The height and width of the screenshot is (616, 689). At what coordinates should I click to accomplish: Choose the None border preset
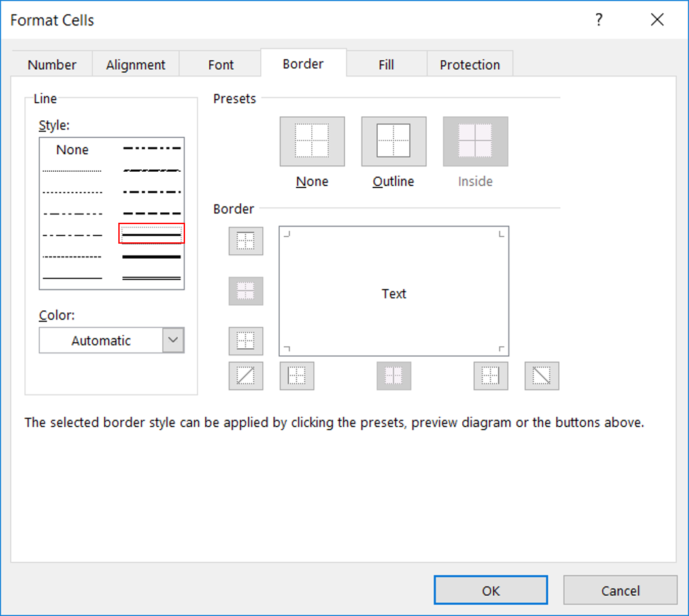(312, 142)
